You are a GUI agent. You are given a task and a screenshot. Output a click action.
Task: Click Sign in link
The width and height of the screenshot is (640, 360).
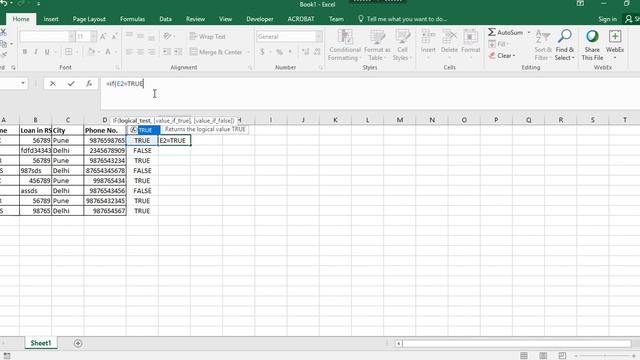point(607,19)
